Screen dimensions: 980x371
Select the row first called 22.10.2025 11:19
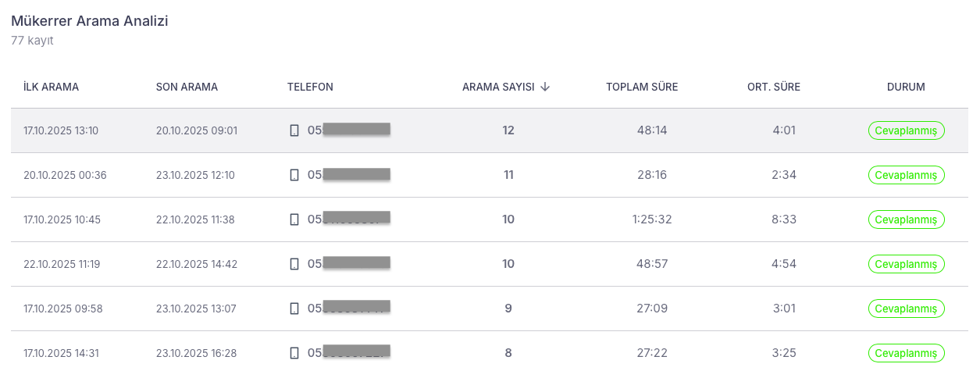490,264
